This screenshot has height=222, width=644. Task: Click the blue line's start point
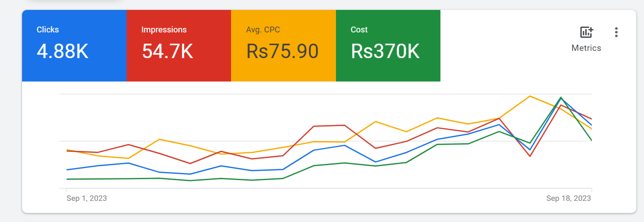[x=67, y=170]
